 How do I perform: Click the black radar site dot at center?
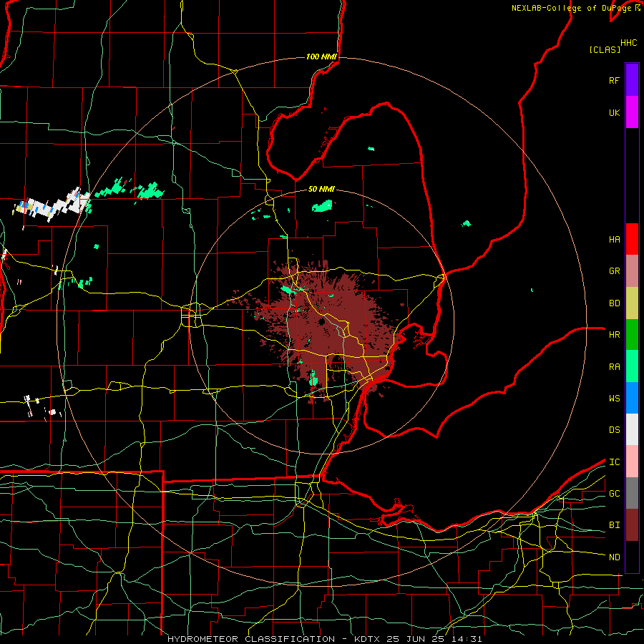pos(321,321)
